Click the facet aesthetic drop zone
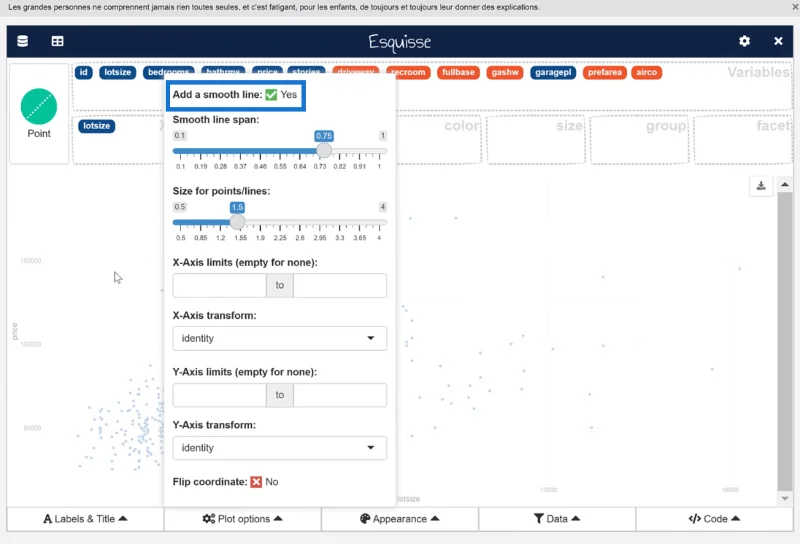Screen dimensions: 800x544 click(743, 140)
